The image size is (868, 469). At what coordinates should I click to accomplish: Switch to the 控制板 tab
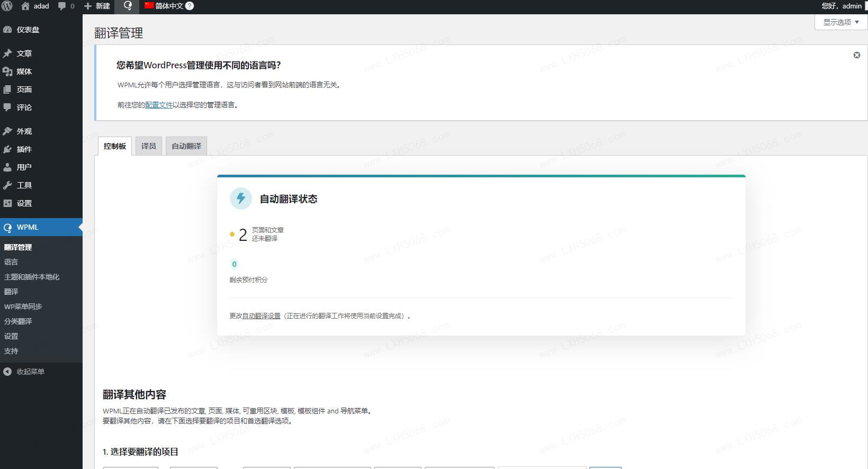115,146
